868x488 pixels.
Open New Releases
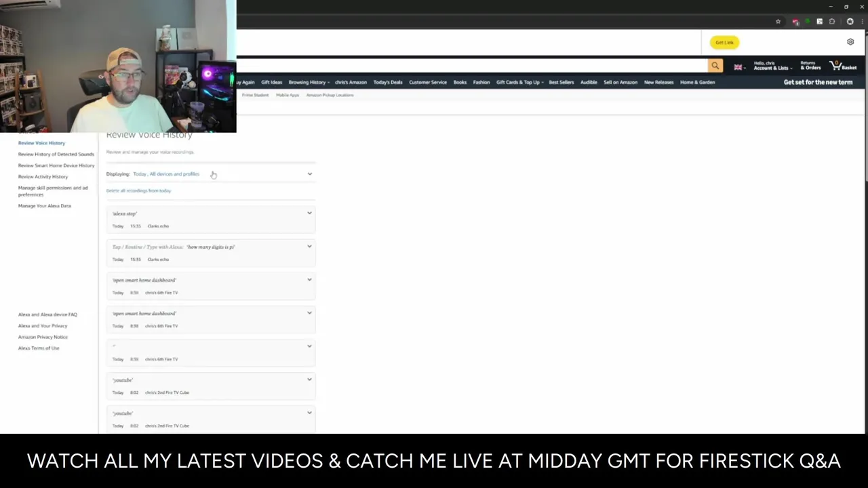[x=658, y=82]
